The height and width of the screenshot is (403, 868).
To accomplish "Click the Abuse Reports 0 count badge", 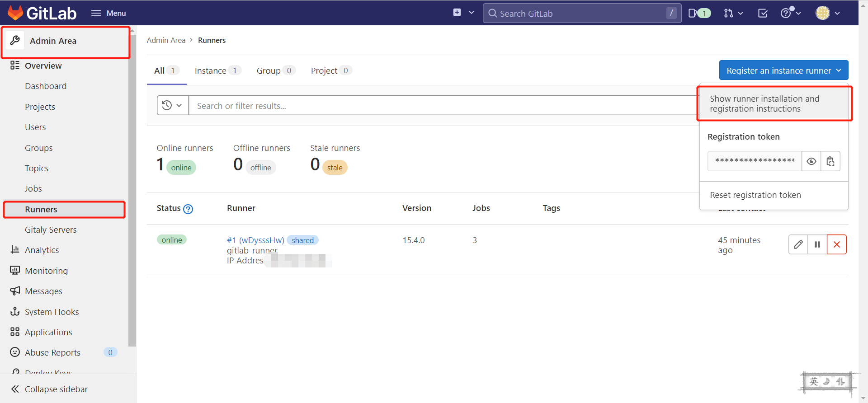I will click(x=110, y=352).
